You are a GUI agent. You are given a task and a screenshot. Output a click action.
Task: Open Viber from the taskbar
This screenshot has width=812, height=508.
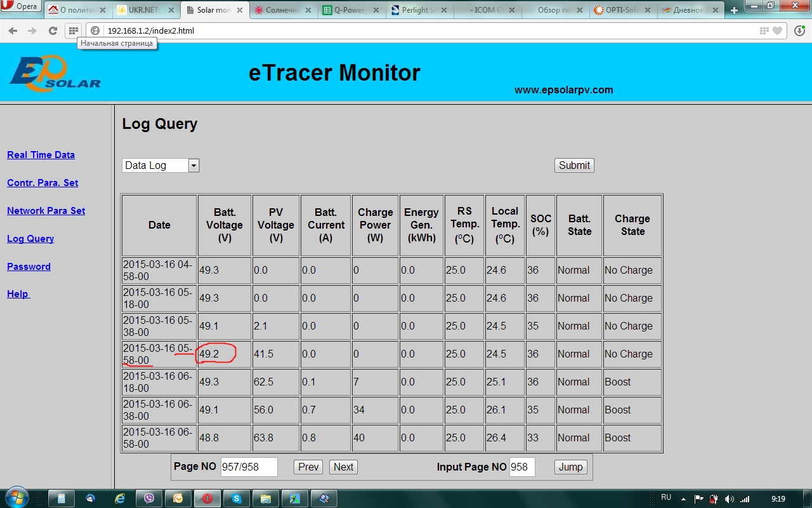pos(149,498)
